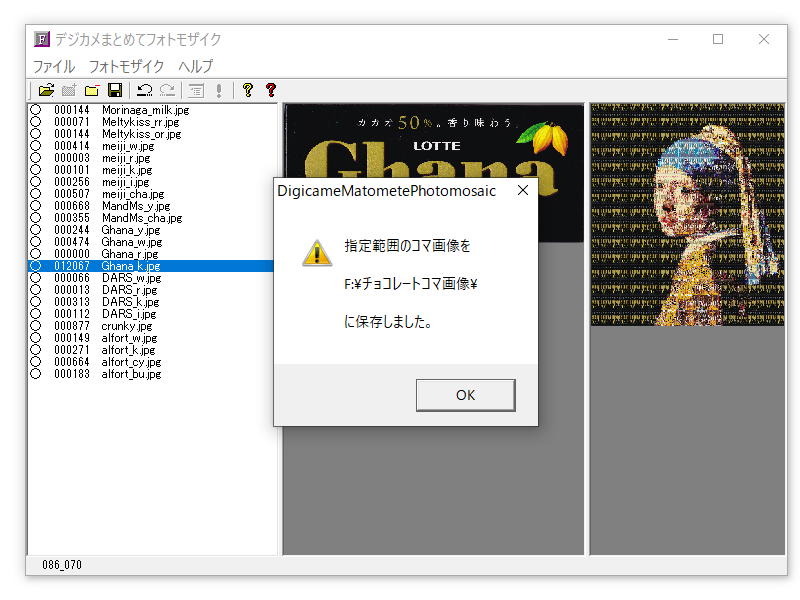The width and height of the screenshot is (800, 600).
Task: Select the DARS_w.jpg list row
Action: click(151, 278)
